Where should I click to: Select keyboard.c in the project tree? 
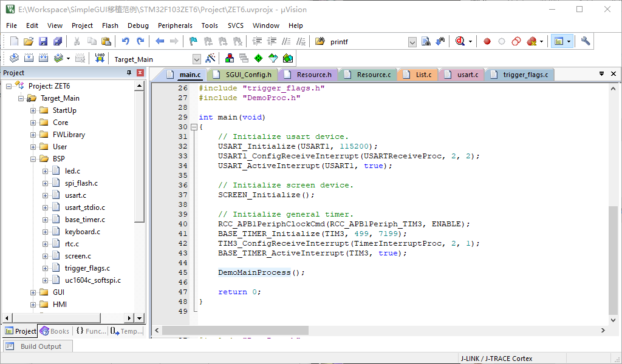pos(83,232)
